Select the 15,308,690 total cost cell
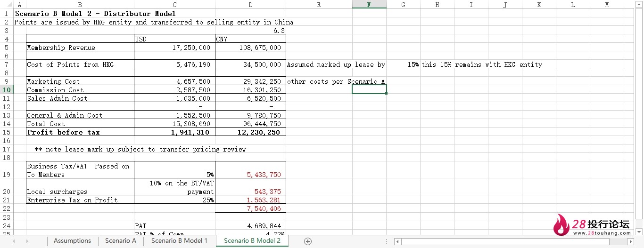The image size is (644, 248). [x=174, y=124]
